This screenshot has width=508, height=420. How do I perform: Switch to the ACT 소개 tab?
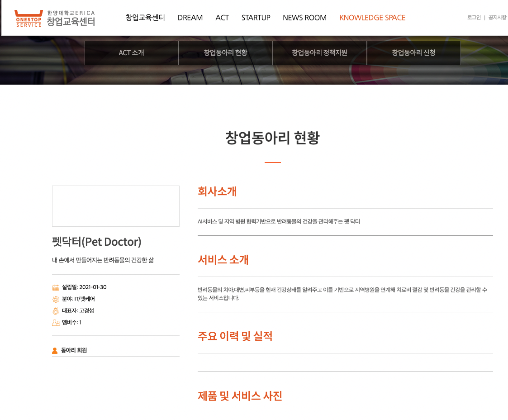click(x=132, y=53)
